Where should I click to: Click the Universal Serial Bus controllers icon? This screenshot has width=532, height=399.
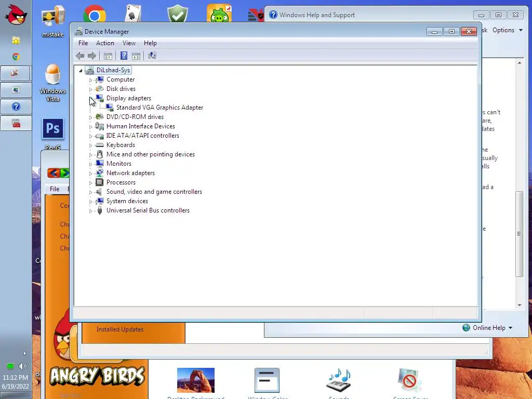tap(99, 211)
